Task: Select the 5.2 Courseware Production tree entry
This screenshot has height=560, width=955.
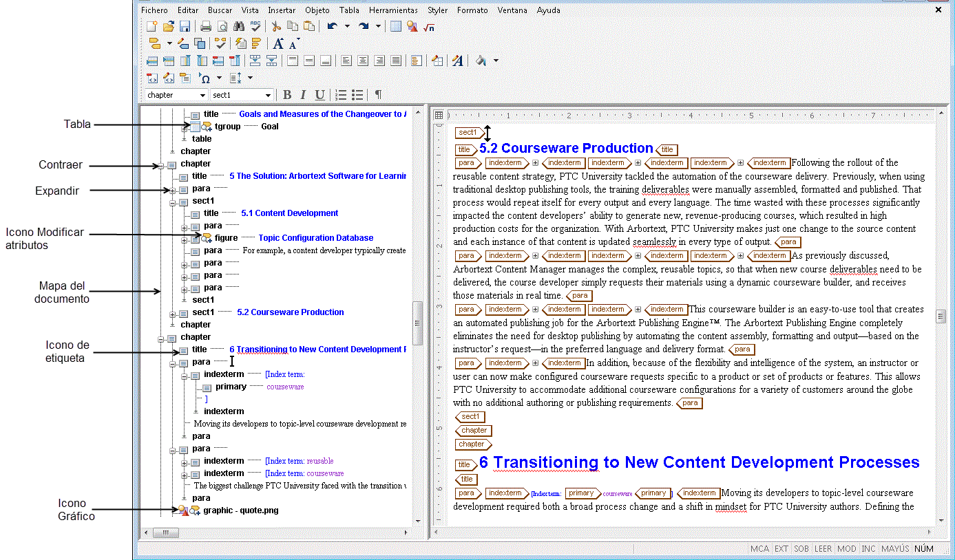Action: (x=291, y=312)
